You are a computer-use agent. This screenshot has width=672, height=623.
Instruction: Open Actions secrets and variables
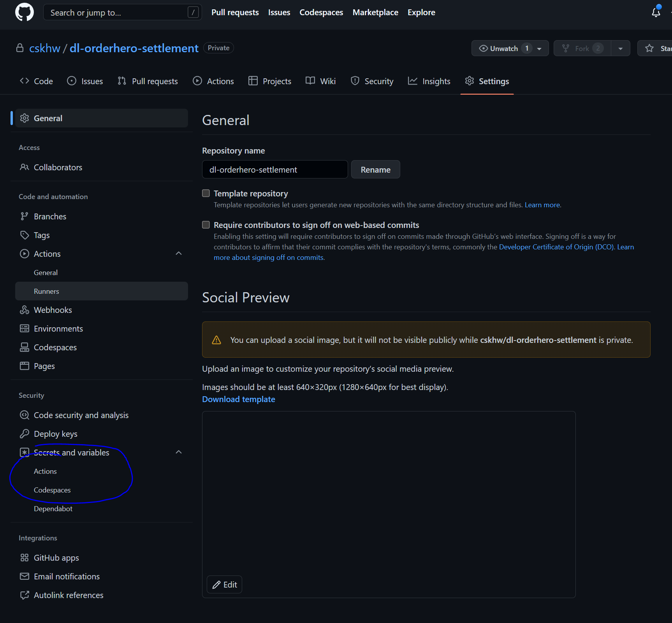pyautogui.click(x=102, y=471)
